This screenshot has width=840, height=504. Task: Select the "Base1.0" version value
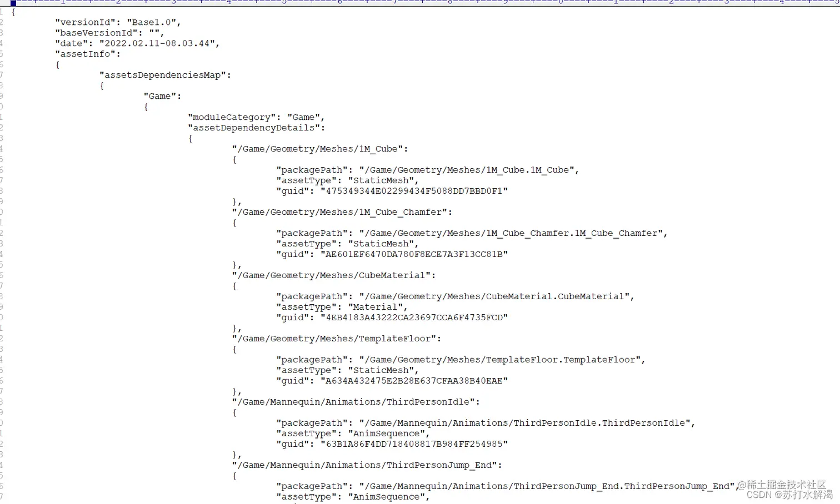[152, 23]
